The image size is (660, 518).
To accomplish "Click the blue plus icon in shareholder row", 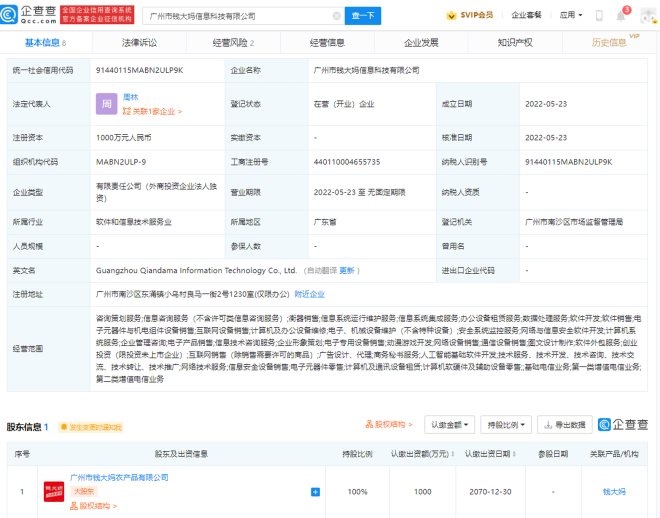I will click(x=316, y=492).
